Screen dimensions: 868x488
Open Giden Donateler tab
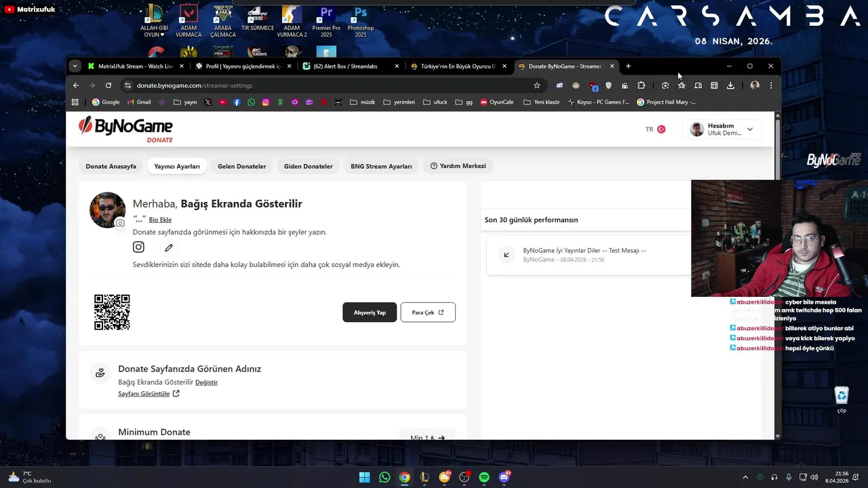coord(309,166)
